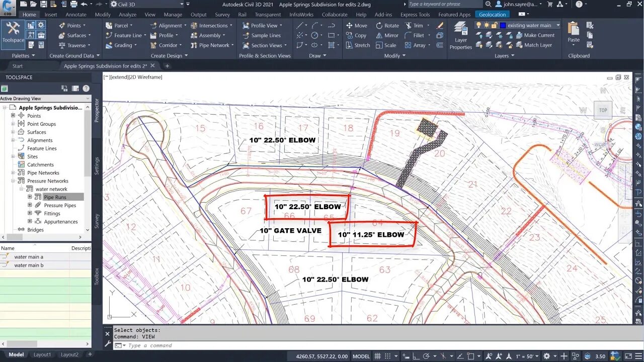Open the Surfaces dropdown in ribbon

click(x=75, y=35)
